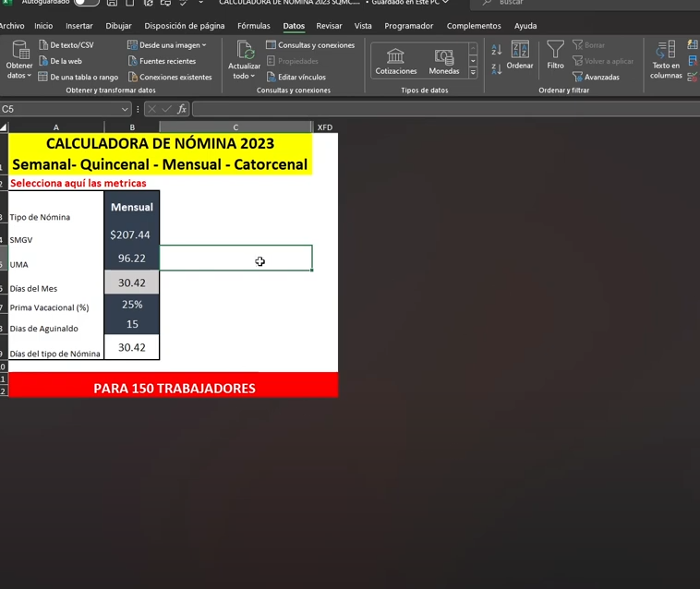Click the Relleno rápido flash fill icon
This screenshot has width=700, height=589.
pyautogui.click(x=693, y=44)
